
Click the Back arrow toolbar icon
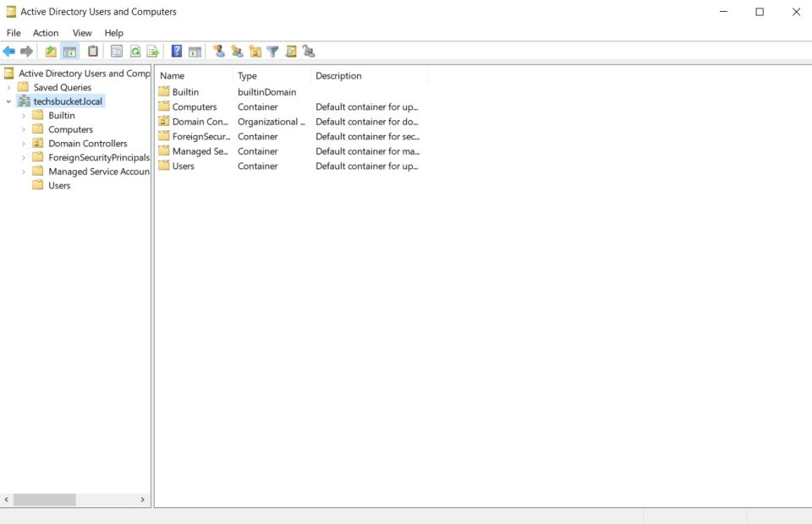point(8,52)
